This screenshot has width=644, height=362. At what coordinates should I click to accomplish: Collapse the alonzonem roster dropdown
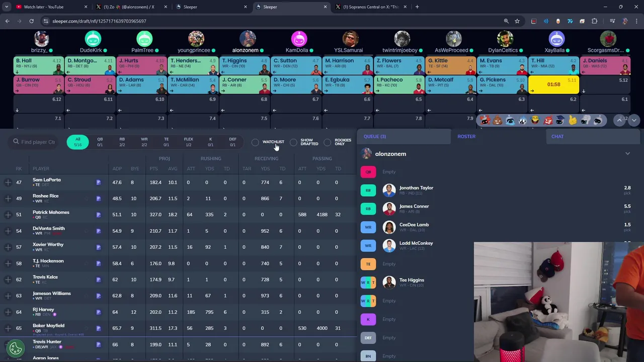click(x=627, y=154)
